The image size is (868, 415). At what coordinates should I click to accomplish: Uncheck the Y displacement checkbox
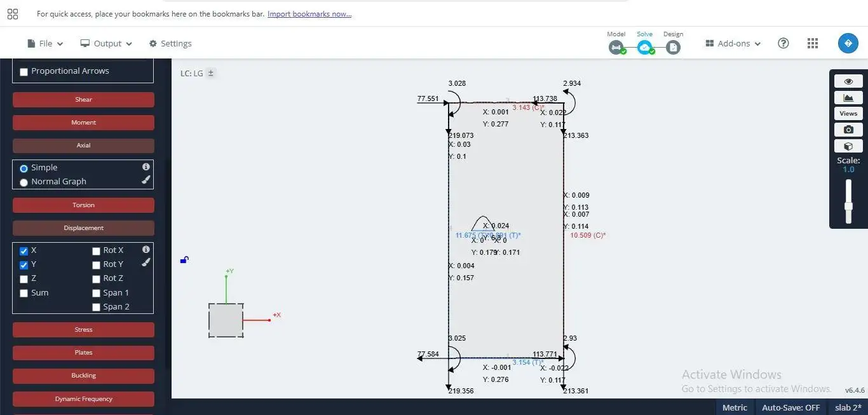(24, 265)
